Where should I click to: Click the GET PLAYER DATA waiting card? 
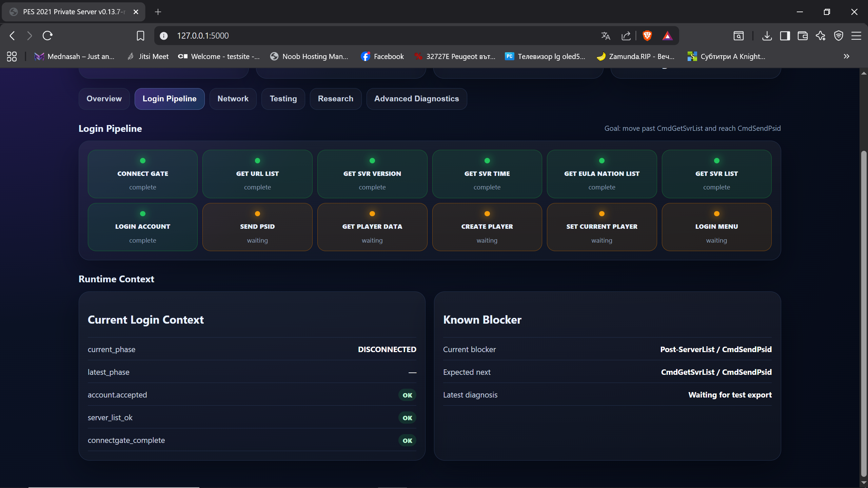click(x=372, y=227)
